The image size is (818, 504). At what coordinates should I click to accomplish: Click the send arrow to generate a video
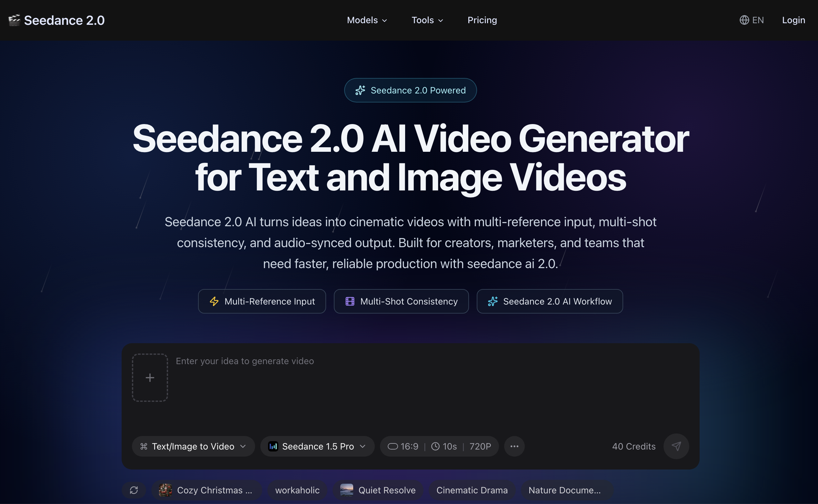676,446
